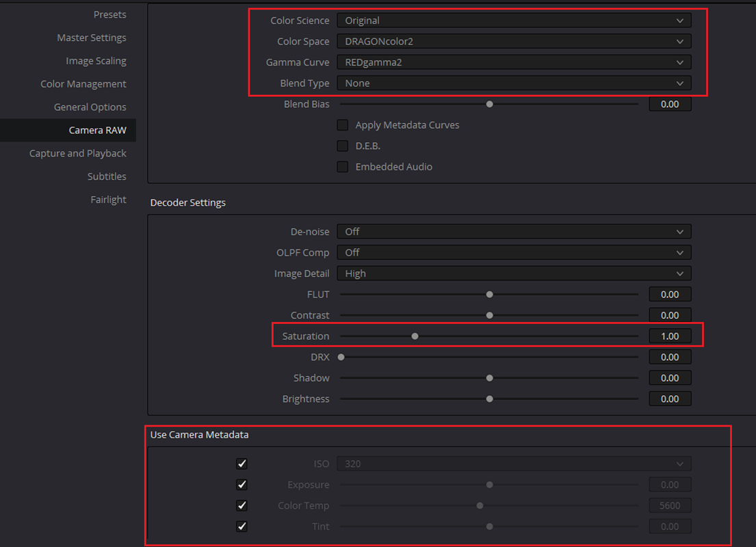The image size is (756, 547).
Task: Tick the D.E.B. checkbox
Action: (342, 146)
